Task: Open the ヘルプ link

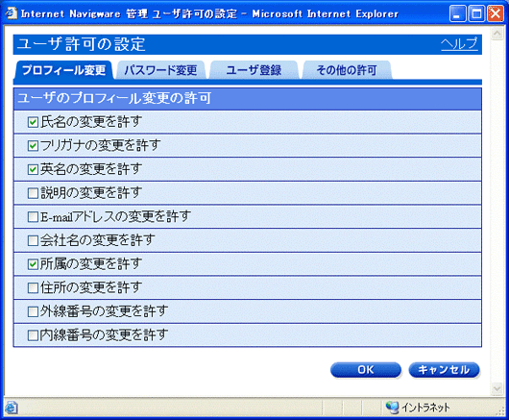Action: click(459, 44)
